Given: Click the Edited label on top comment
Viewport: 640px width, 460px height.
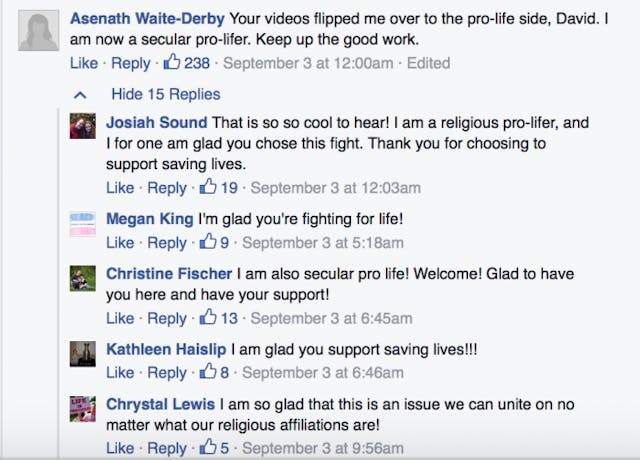Looking at the screenshot, I should coord(428,63).
